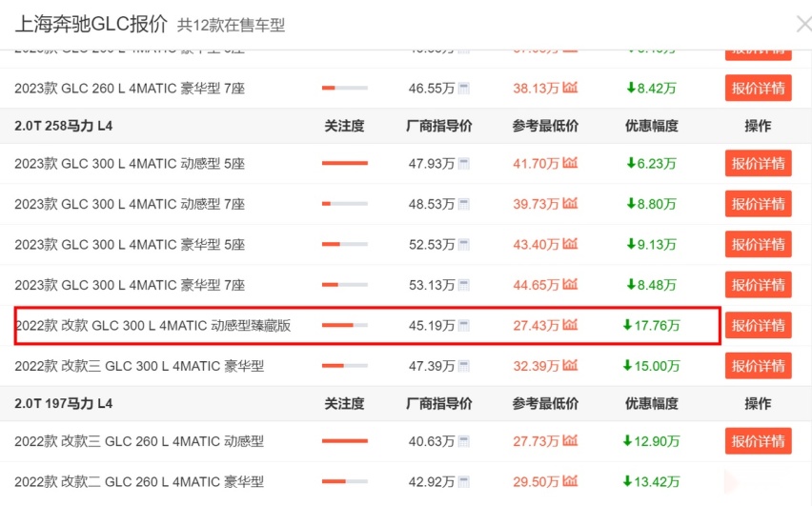Open calculator icon beside 46.55万 price

(x=464, y=89)
